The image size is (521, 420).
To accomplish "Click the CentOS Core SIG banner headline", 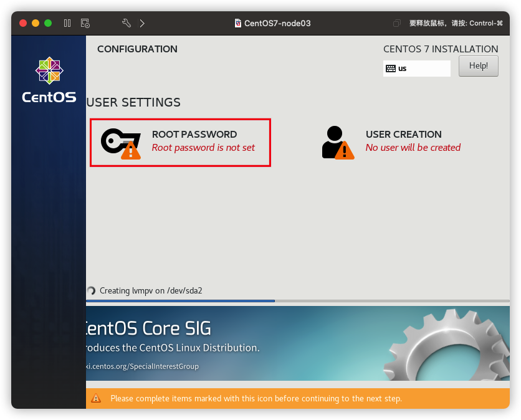I will pos(148,328).
